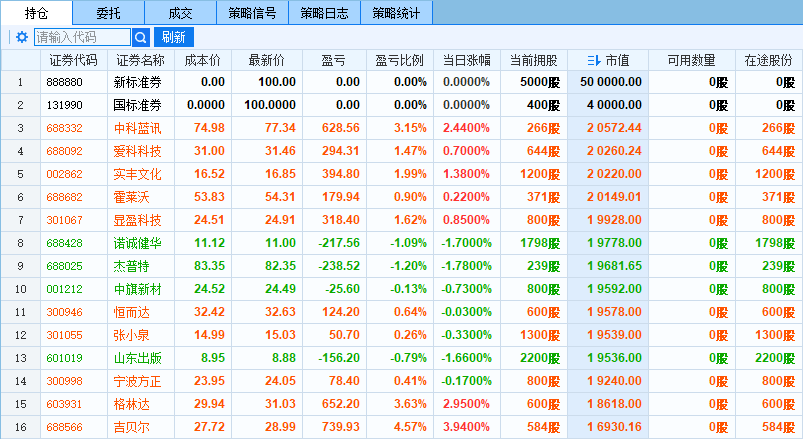Click stock code 688428
Screen dimensions: 803x439
(x=66, y=243)
